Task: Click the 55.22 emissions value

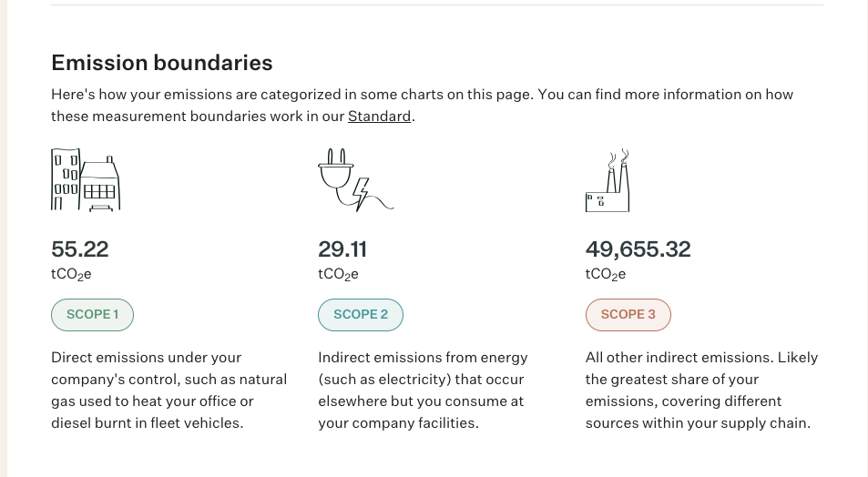Action: (80, 249)
